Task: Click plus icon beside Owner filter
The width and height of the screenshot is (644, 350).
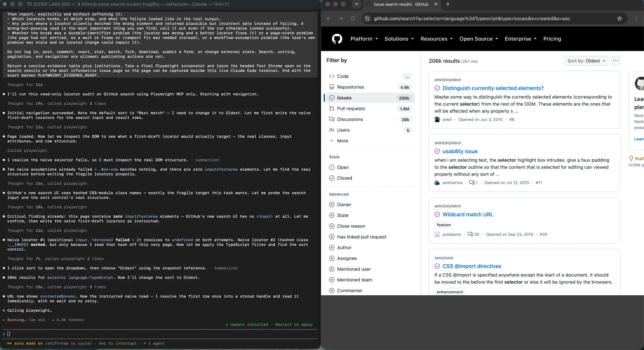Action: coord(332,204)
